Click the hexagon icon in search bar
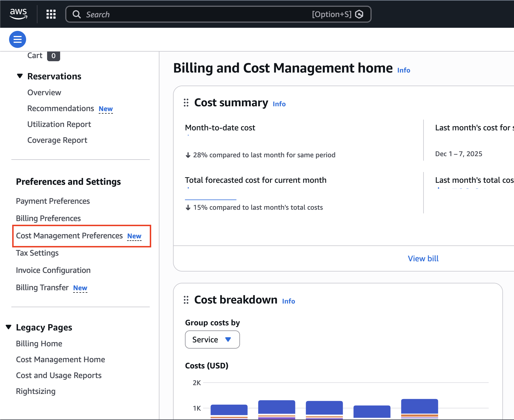 [359, 14]
